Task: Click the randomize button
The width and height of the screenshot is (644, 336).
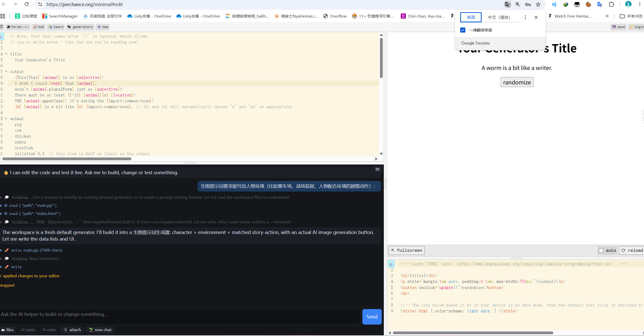Action: point(517,82)
